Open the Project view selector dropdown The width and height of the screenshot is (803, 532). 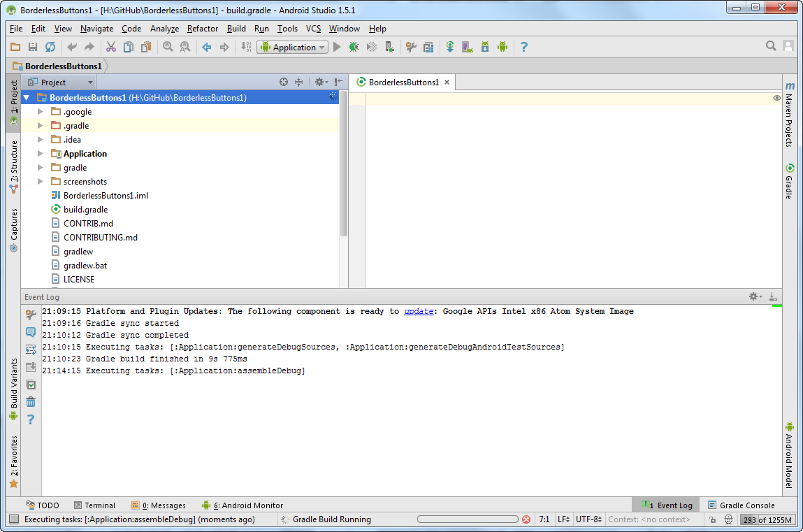[61, 82]
